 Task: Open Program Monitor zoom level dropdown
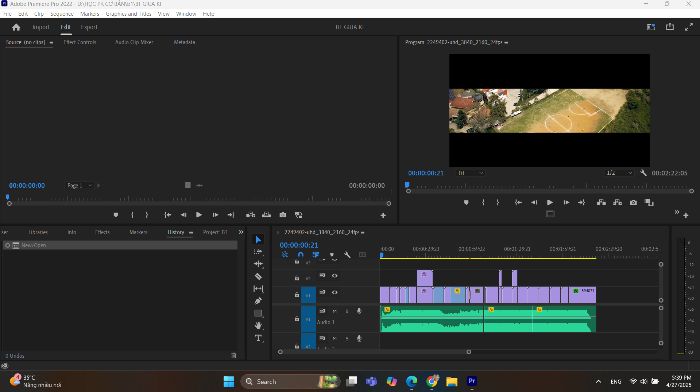[471, 173]
